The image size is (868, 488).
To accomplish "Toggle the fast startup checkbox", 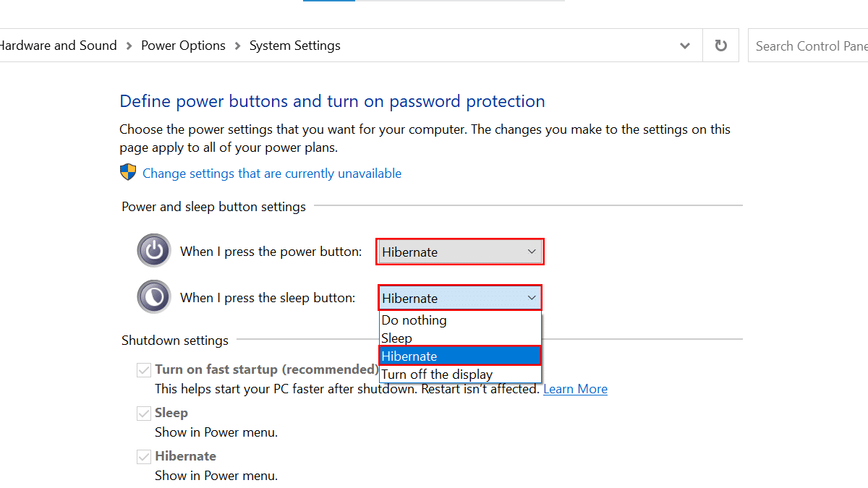I will coord(144,370).
